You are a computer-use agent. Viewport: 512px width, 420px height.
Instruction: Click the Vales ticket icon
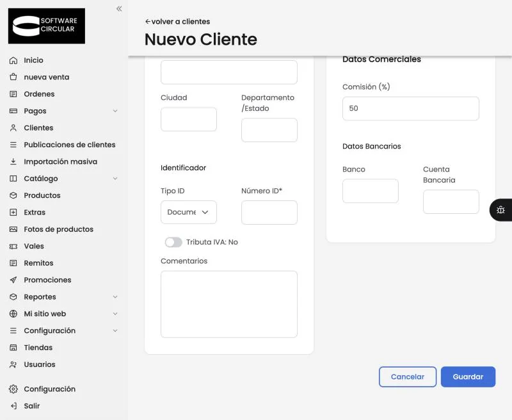[13, 246]
